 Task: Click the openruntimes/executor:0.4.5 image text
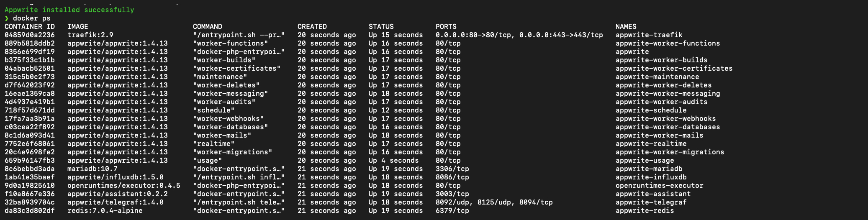(123, 186)
